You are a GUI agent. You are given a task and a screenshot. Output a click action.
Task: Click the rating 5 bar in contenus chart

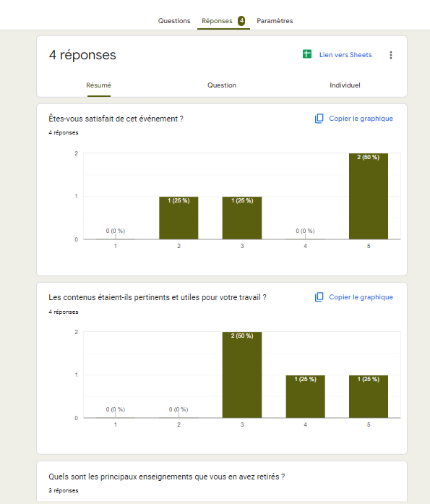pyautogui.click(x=369, y=396)
